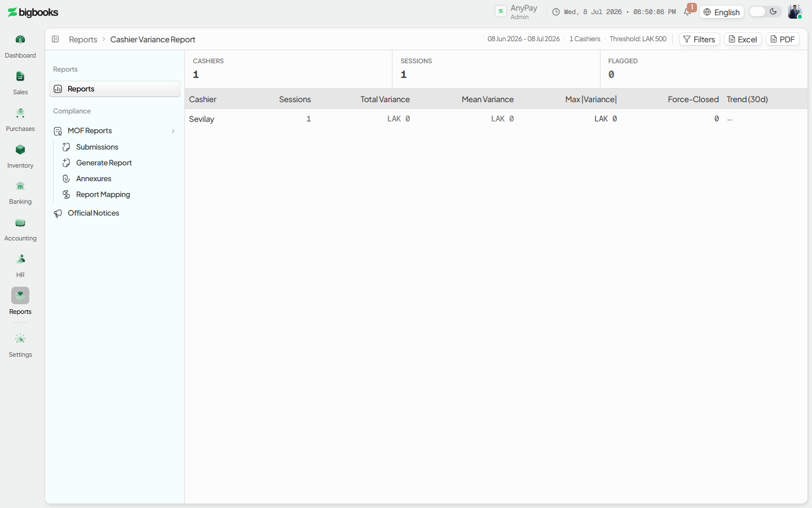
Task: Click the bigbooks logo
Action: click(x=33, y=12)
